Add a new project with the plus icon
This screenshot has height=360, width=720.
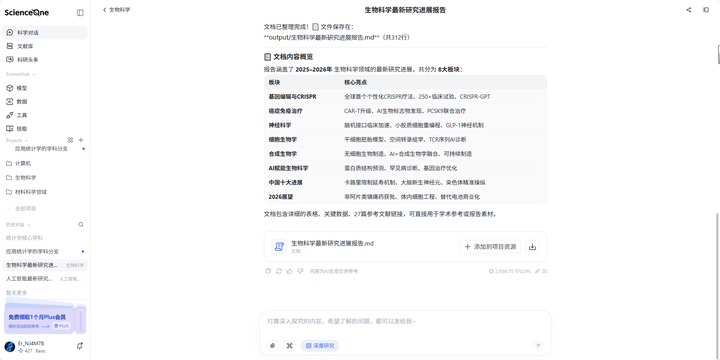click(81, 140)
